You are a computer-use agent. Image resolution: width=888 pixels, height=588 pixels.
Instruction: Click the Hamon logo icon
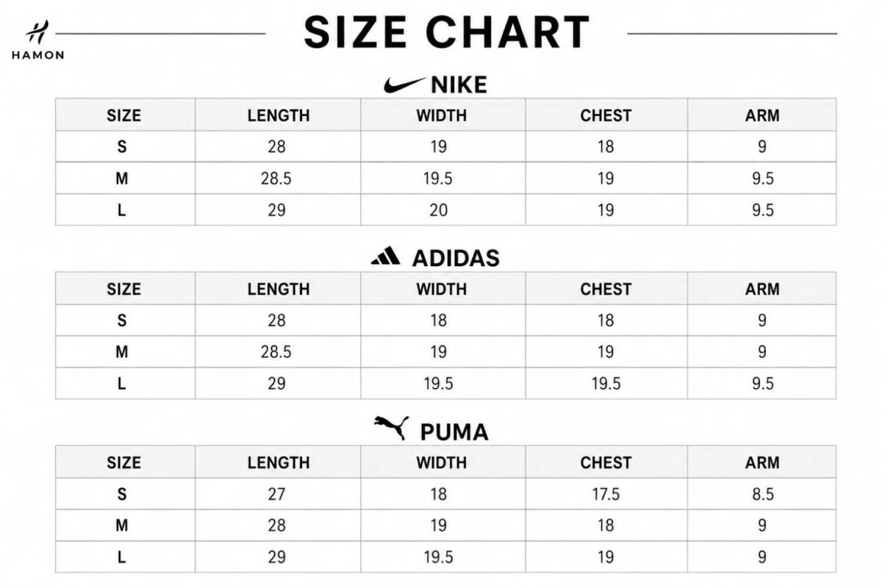(x=37, y=32)
